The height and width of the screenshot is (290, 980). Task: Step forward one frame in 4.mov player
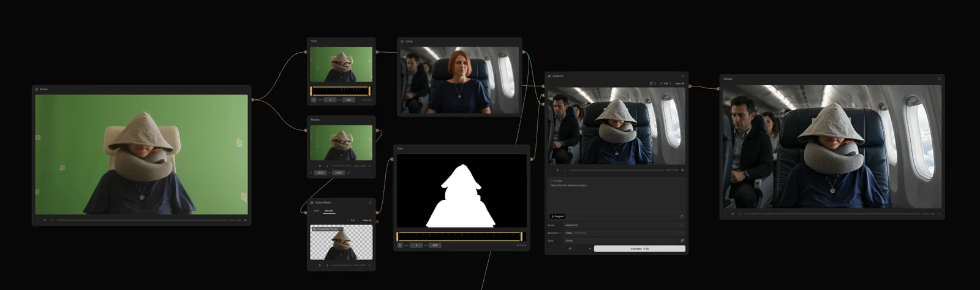point(52,220)
